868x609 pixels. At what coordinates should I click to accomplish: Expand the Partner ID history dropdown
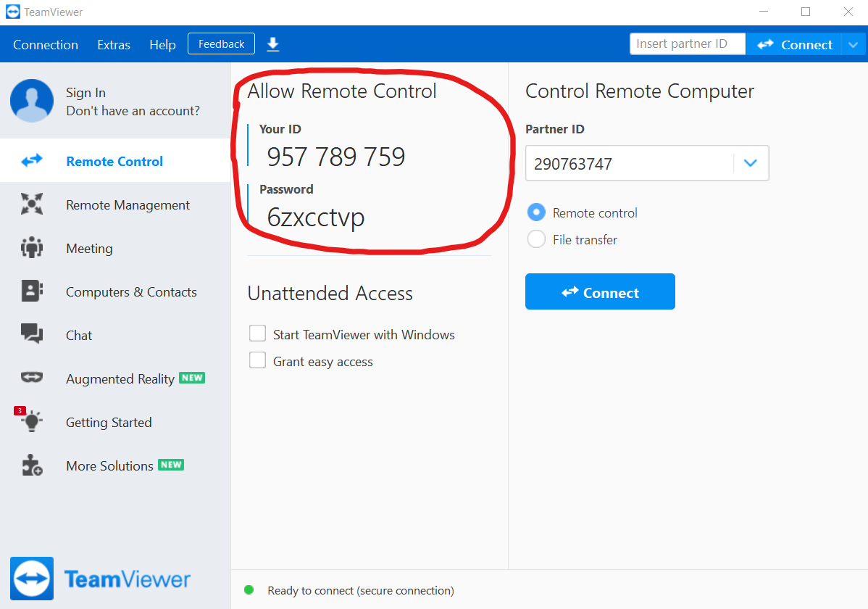point(750,163)
